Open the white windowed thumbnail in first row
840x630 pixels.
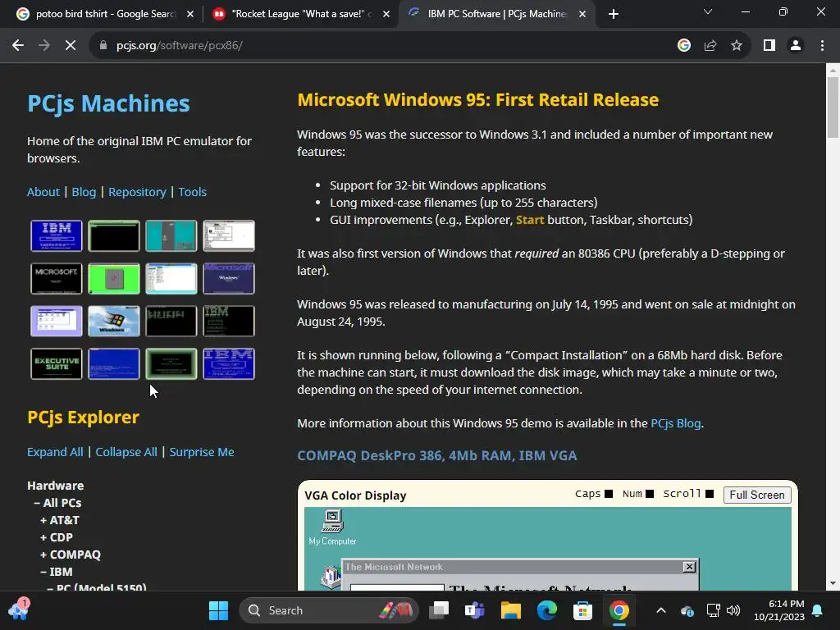(x=229, y=235)
